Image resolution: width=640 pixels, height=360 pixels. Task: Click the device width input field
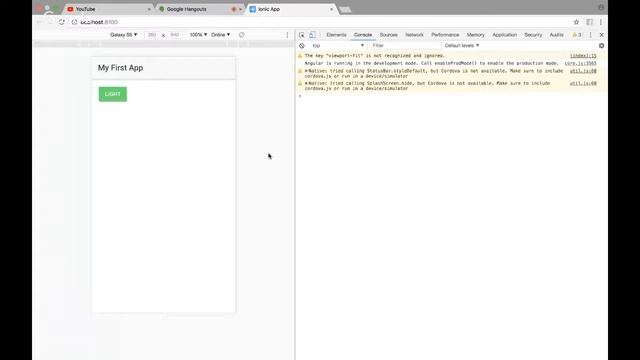[152, 35]
